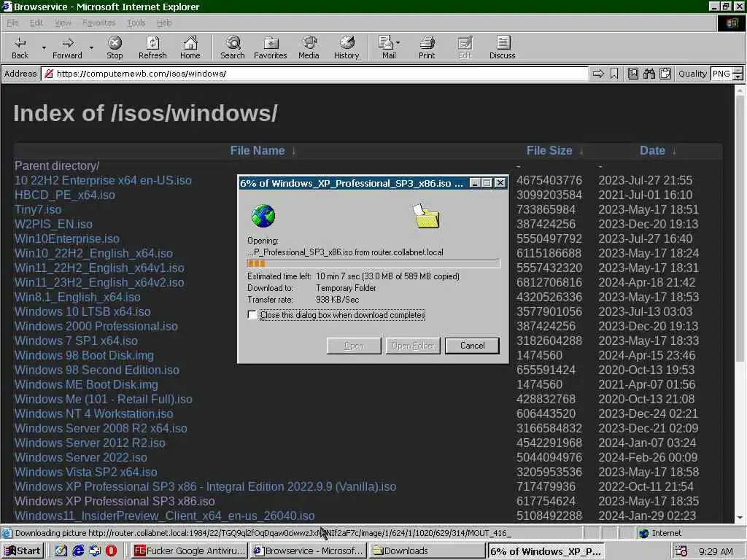Open the Favorites toolbar button
Image resolution: width=747 pixels, height=560 pixels.
tap(270, 47)
